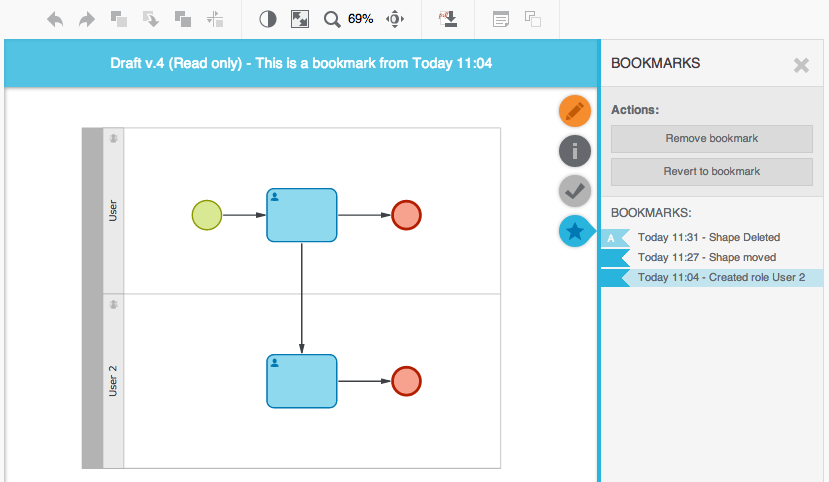Click the fit-to-screen expand icon
Viewport: 829px width, 482px height.
click(x=299, y=19)
